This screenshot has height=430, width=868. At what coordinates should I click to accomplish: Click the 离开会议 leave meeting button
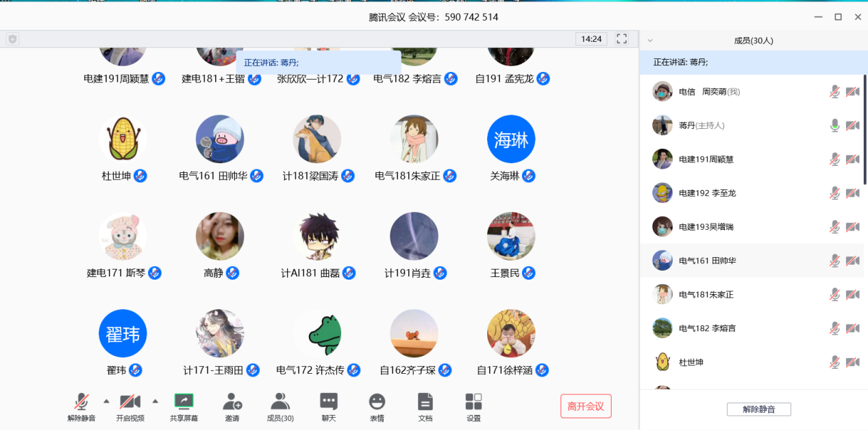586,406
